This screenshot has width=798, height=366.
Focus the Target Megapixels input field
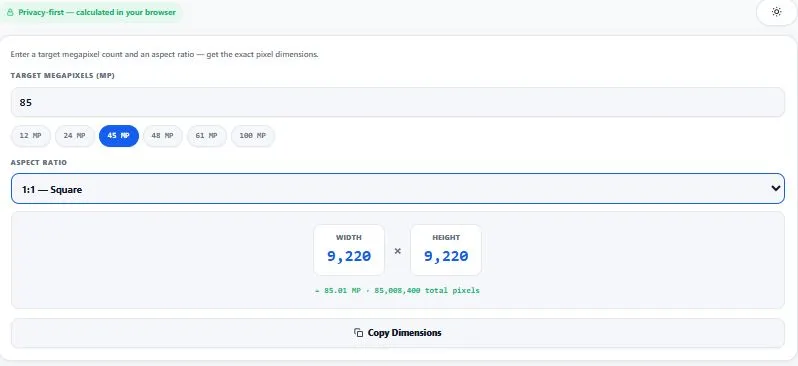397,102
